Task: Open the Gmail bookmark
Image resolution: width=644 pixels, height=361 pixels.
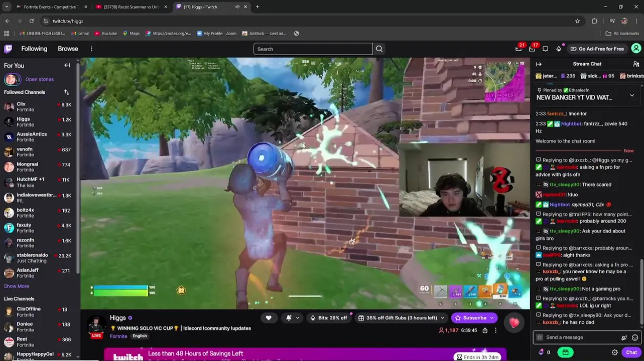Action: 79,34
